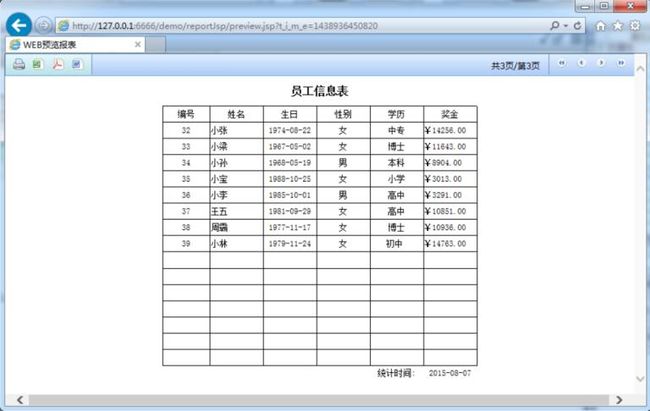The height and width of the screenshot is (411, 650).
Task: Click the vertical scroll down arrow
Action: 640,379
